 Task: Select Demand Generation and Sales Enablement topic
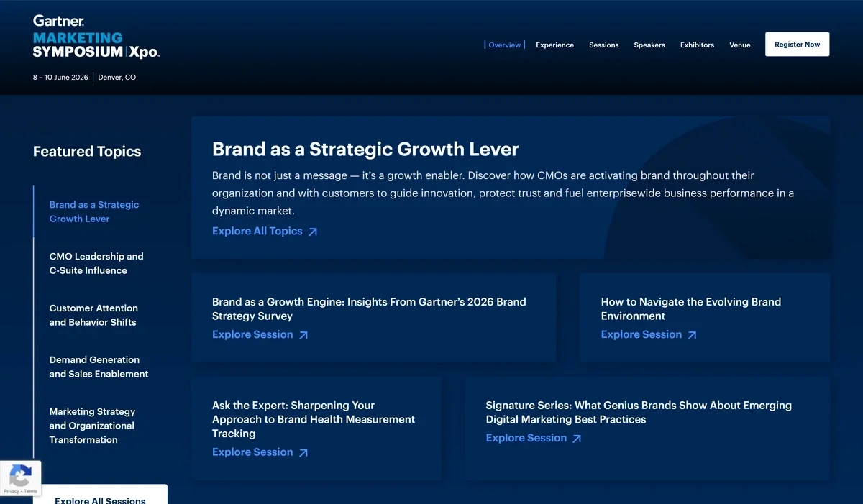coord(99,367)
